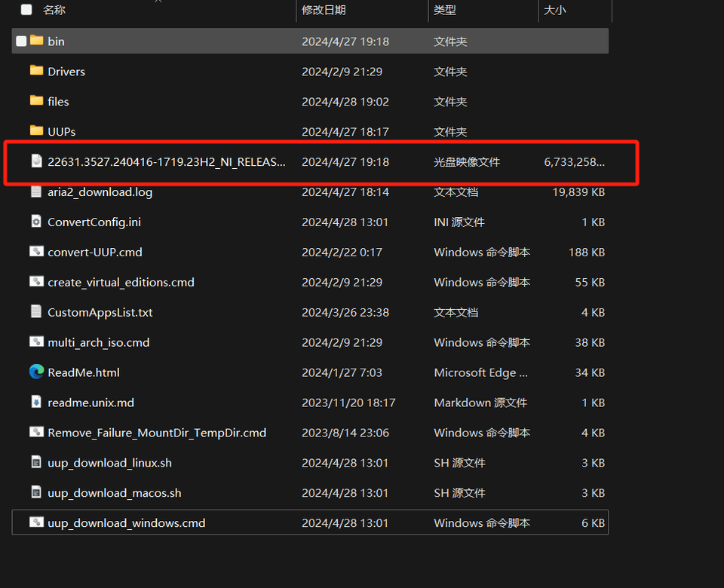Screen dimensions: 724x588
Task: Click the convert-UUP.cmd script icon
Action: point(36,252)
